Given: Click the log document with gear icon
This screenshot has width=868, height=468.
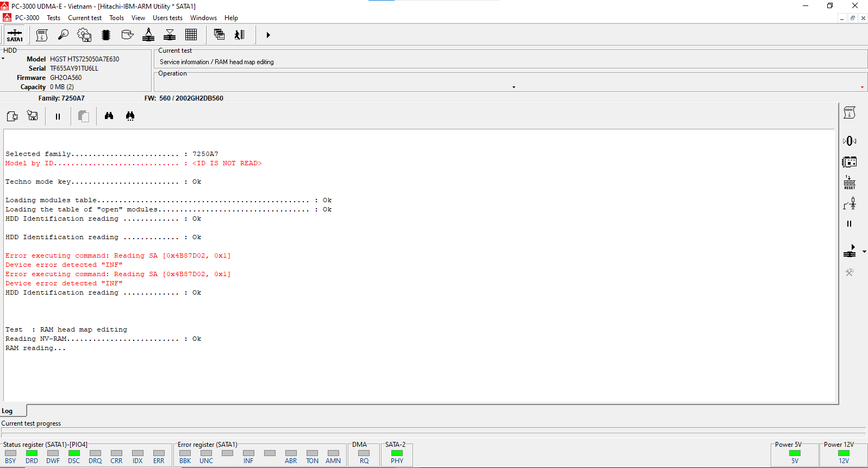Looking at the screenshot, I should pos(12,116).
